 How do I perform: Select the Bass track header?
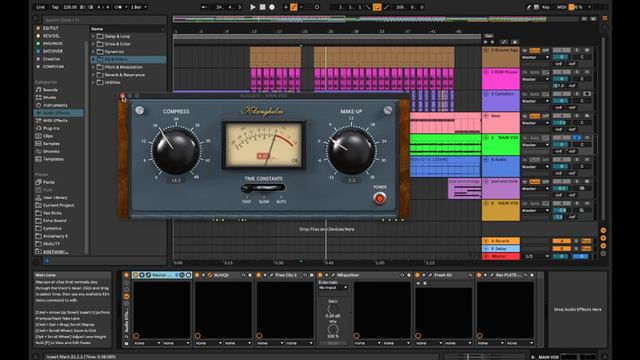point(500,122)
